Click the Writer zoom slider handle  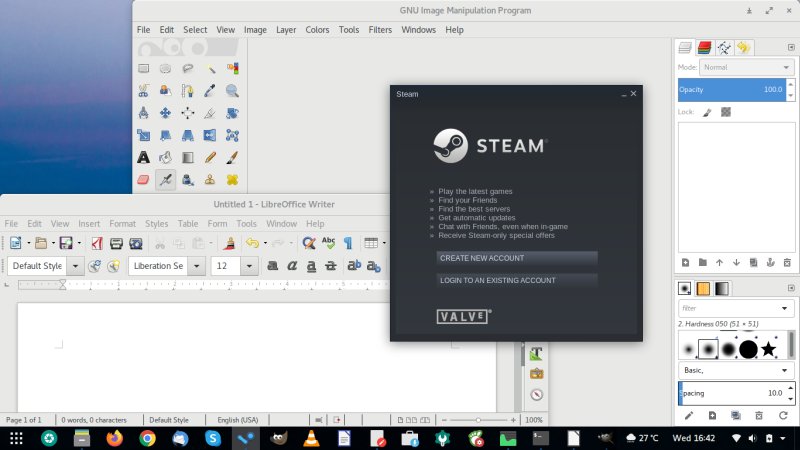(478, 420)
